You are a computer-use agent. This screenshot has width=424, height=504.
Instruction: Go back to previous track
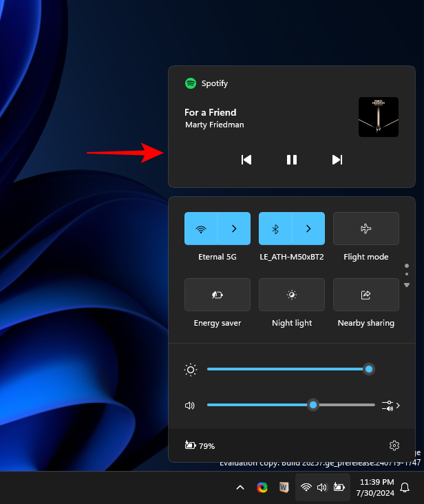click(246, 160)
